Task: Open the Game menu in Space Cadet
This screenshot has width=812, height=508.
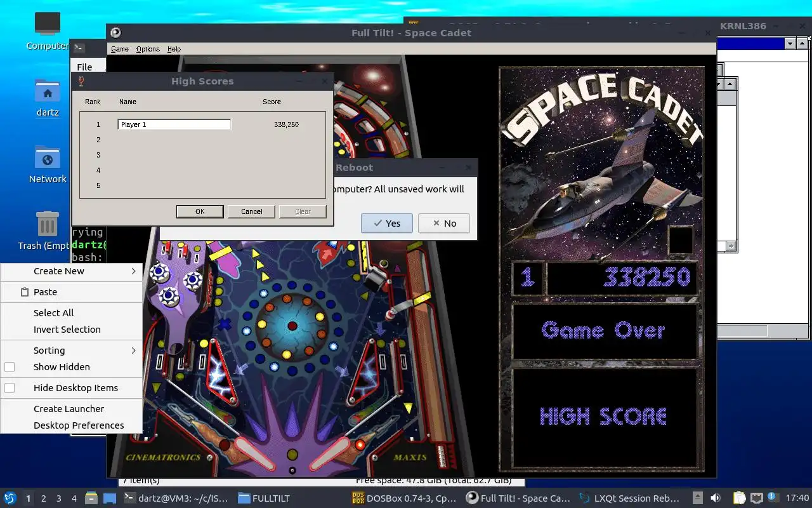Action: (x=120, y=49)
